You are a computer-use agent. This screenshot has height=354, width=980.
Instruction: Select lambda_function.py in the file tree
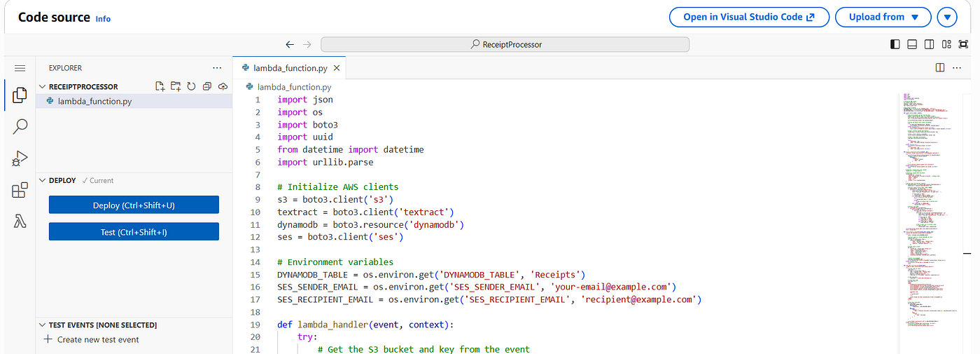pos(134,101)
